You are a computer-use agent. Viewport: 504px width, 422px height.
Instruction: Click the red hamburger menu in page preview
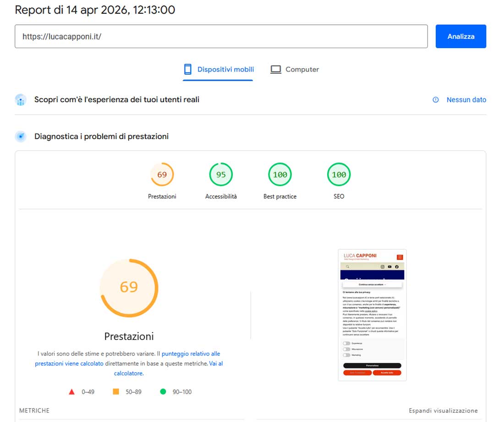click(x=400, y=257)
